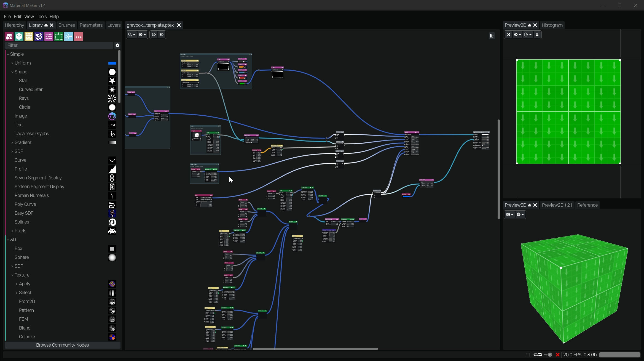Image resolution: width=644 pixels, height=361 pixels.
Task: Select the green transform category icon
Action: pyautogui.click(x=59, y=36)
